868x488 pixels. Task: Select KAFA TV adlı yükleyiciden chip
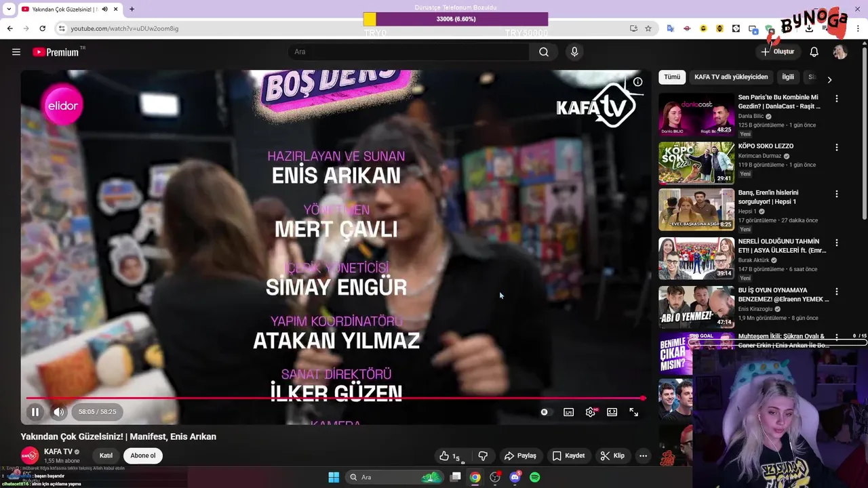point(731,77)
